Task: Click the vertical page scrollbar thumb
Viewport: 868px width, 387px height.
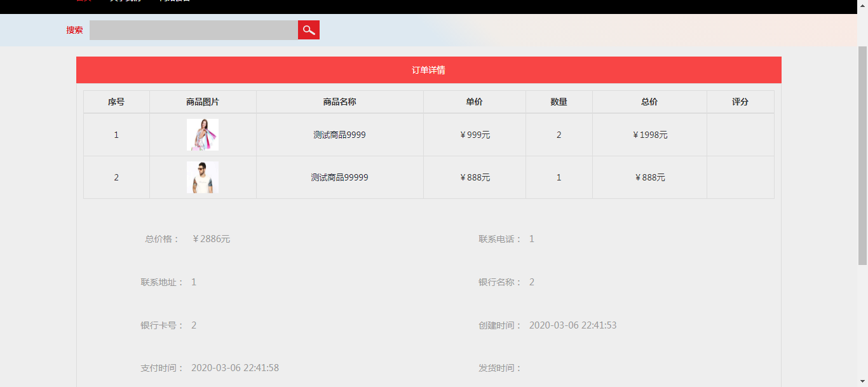Action: point(863,156)
